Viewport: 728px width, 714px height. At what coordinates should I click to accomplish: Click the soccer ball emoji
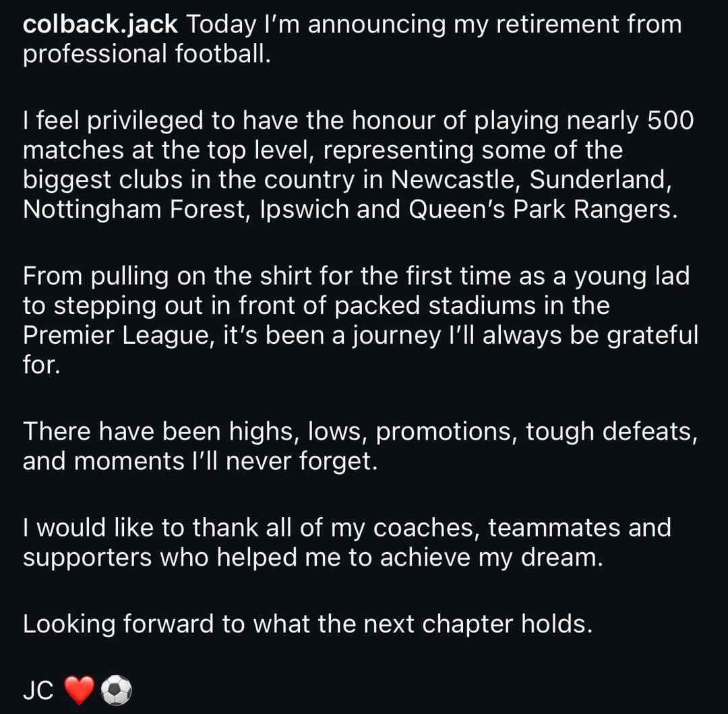[116, 691]
